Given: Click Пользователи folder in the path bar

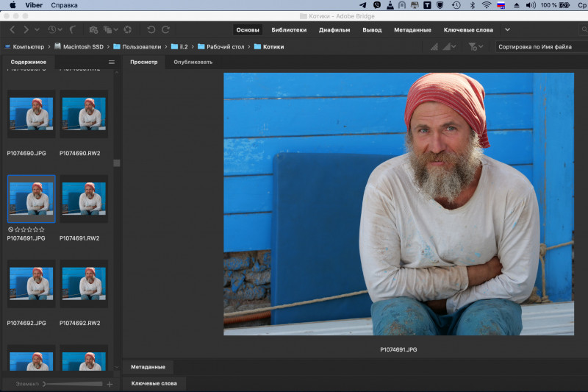Looking at the screenshot, I should click(x=137, y=47).
